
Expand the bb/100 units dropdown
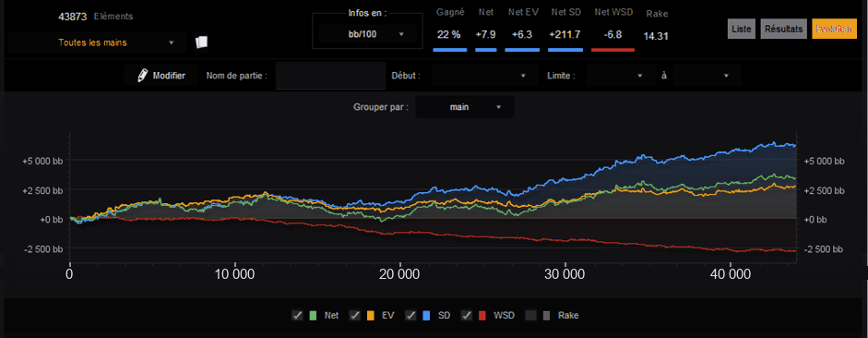pyautogui.click(x=367, y=34)
